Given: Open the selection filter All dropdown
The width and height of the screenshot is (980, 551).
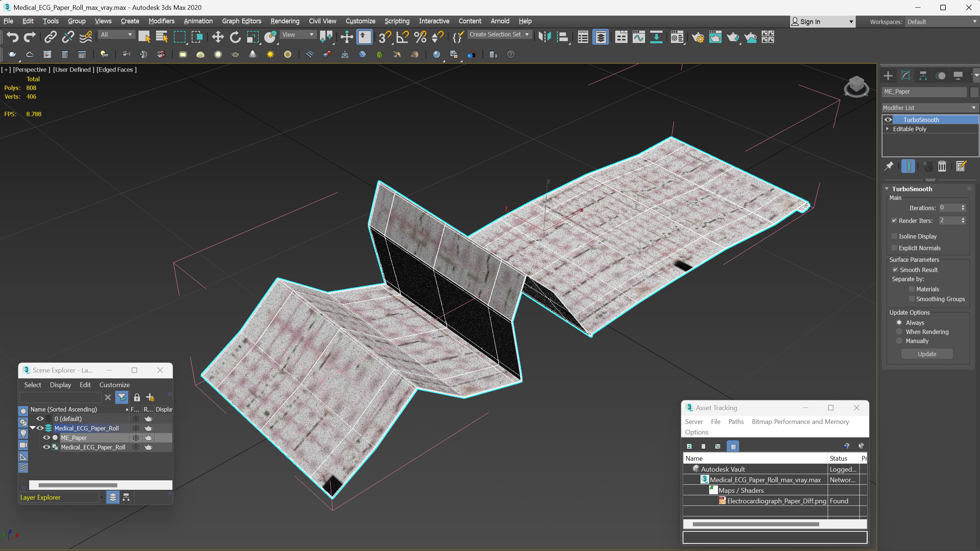Looking at the screenshot, I should pyautogui.click(x=116, y=35).
